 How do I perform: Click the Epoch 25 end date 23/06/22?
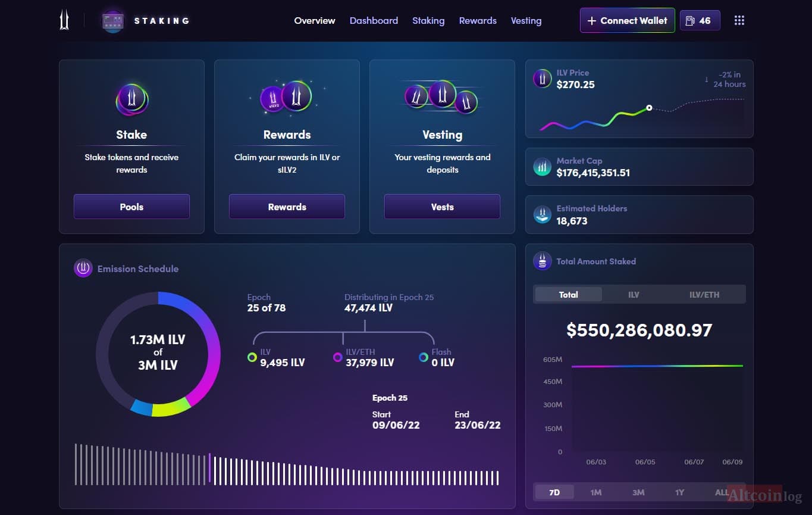coord(477,425)
